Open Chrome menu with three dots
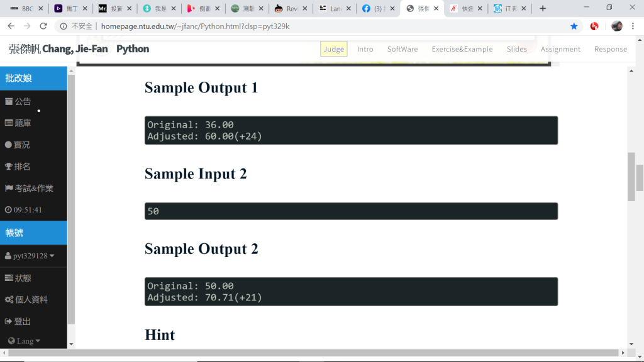The height and width of the screenshot is (362, 644). click(x=633, y=26)
